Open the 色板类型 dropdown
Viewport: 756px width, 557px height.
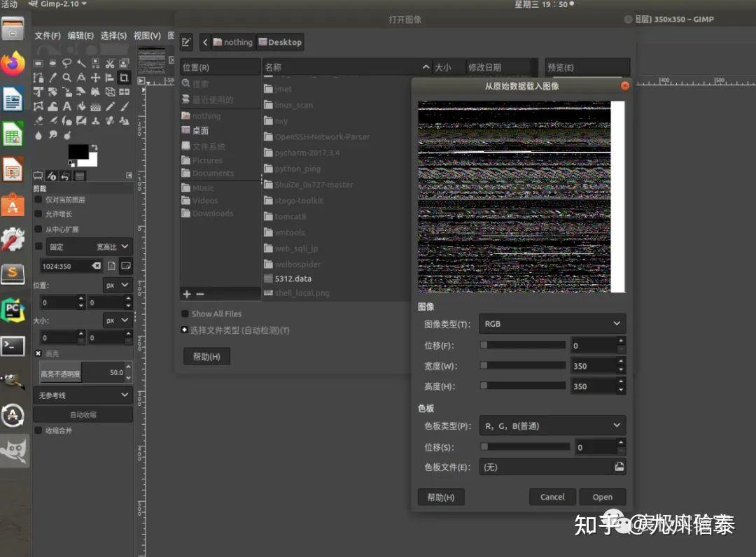coord(552,425)
